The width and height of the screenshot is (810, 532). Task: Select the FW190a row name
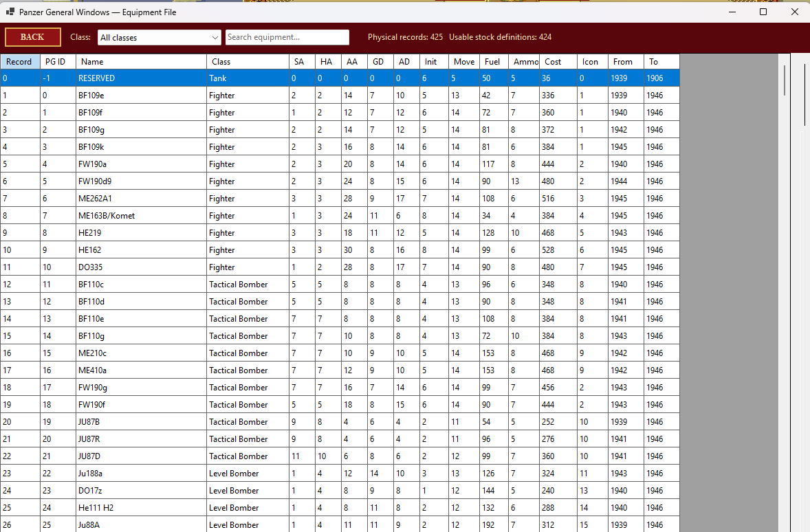click(141, 164)
